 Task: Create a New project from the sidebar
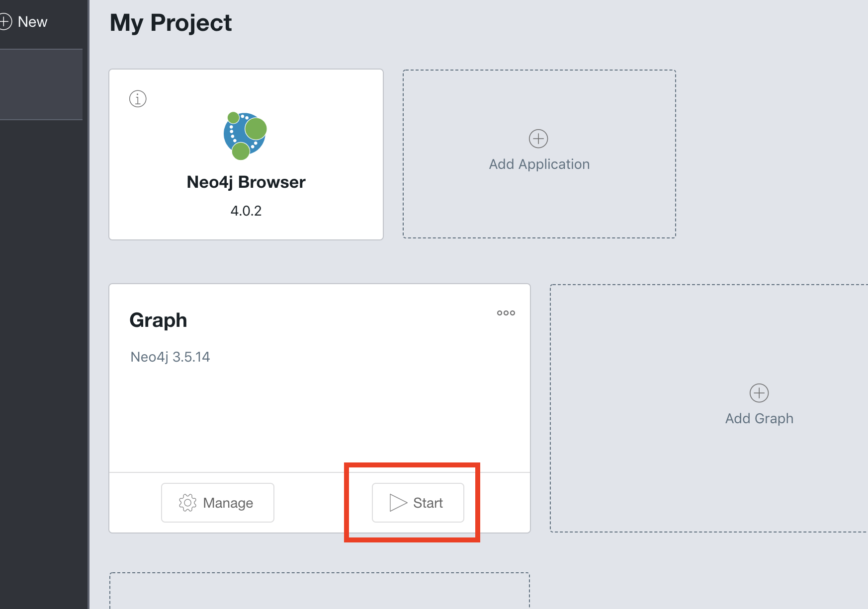[x=25, y=22]
